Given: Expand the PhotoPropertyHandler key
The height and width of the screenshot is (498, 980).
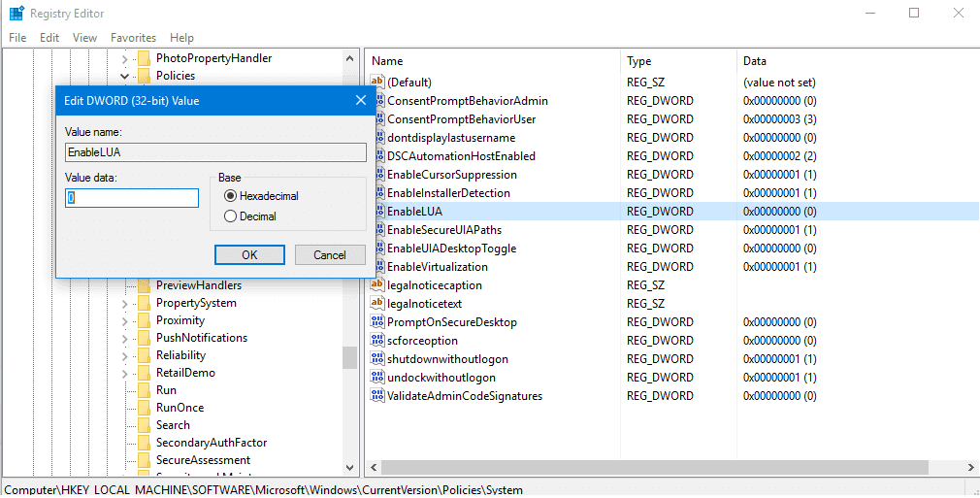Looking at the screenshot, I should coord(125,59).
